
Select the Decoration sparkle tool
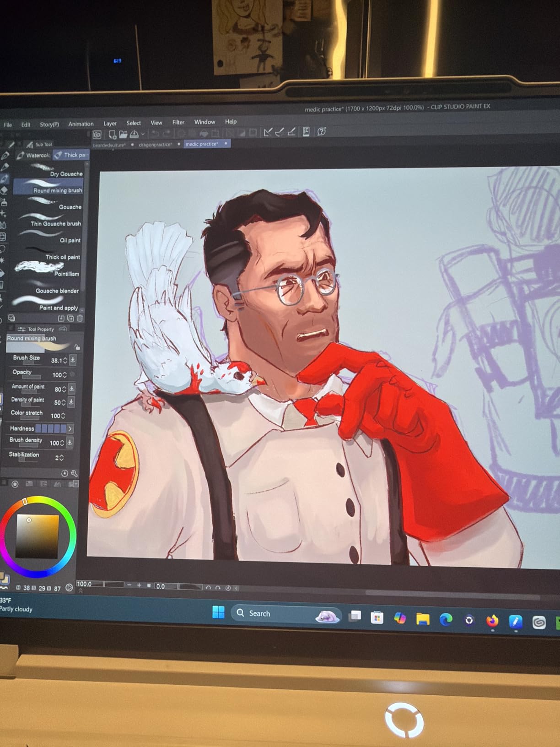click(x=3, y=214)
